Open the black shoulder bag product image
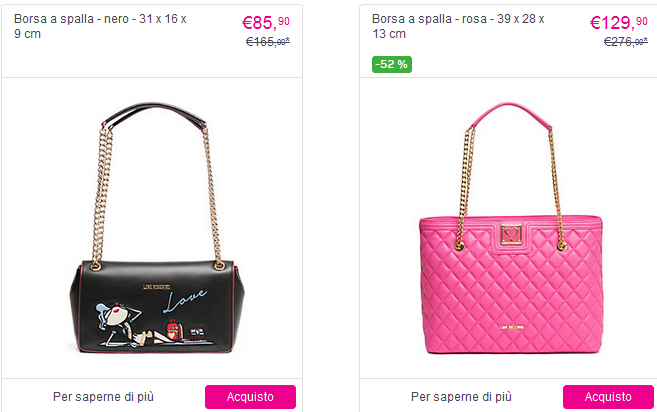 point(157,228)
